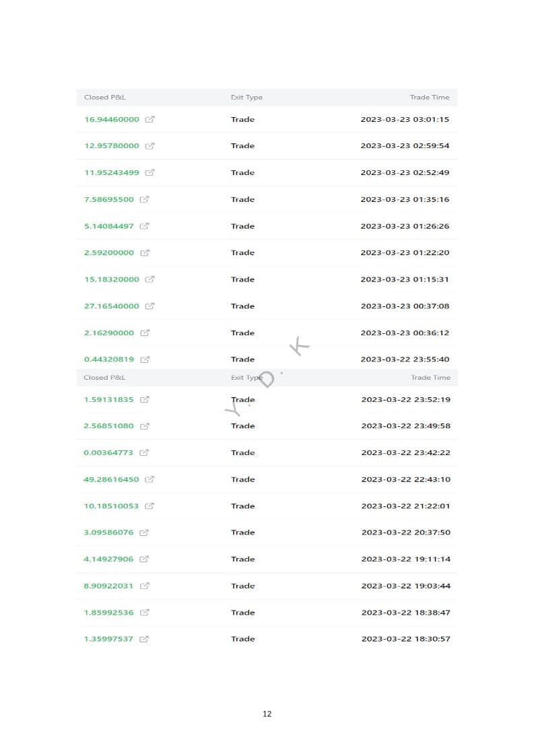Click share icon beside 12.95780000 P&L

click(x=149, y=146)
